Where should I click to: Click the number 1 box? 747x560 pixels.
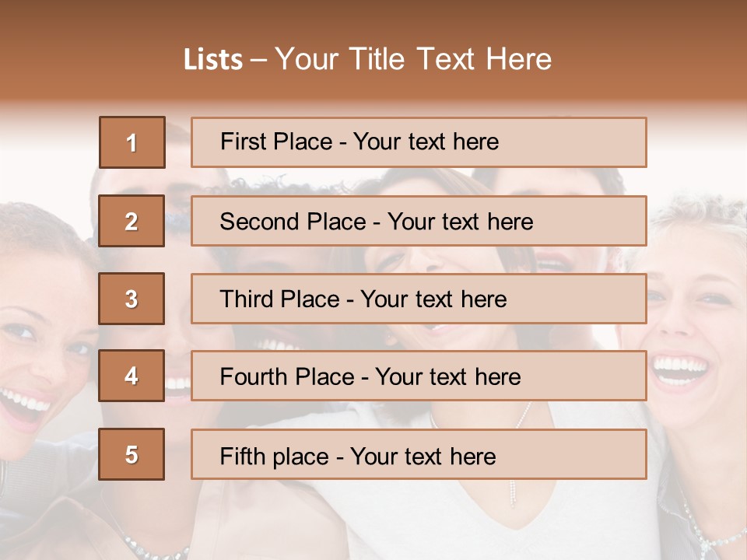(132, 142)
